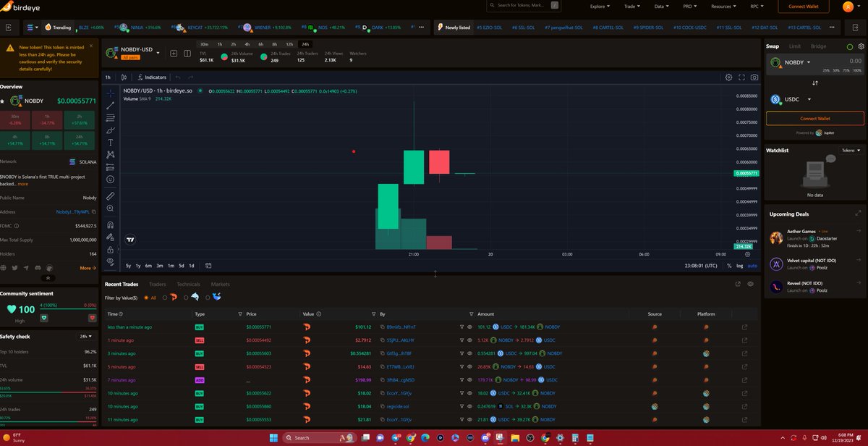
Task: Open the Resources menu dropdown
Action: (723, 7)
